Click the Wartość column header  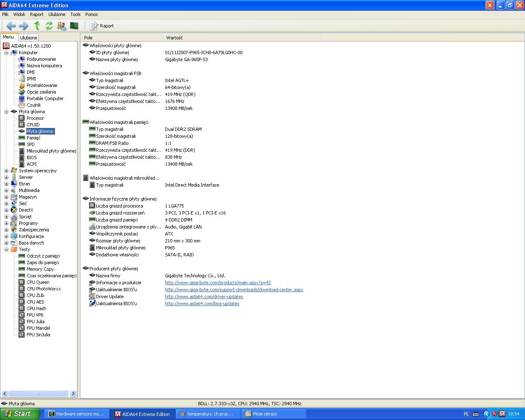[x=242, y=38]
